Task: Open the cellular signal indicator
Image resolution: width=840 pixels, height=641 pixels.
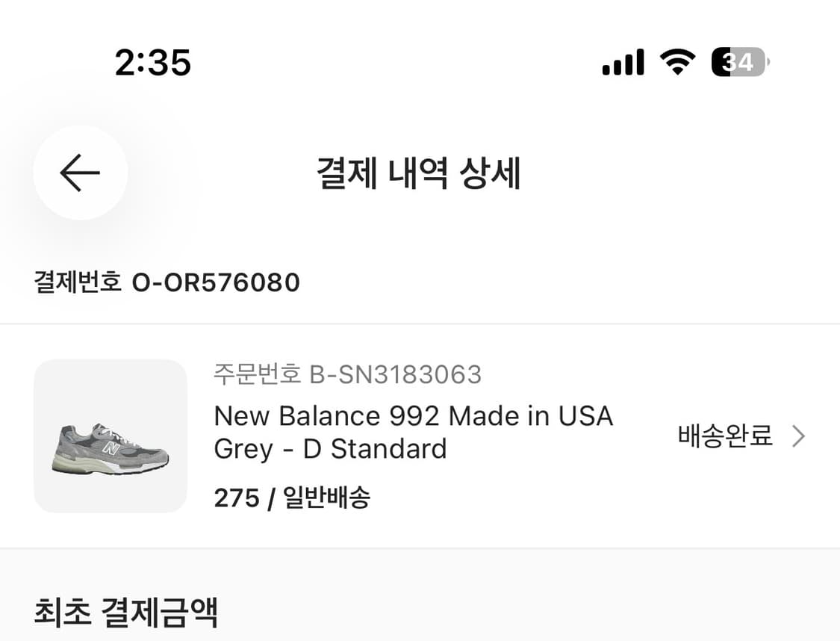Action: tap(624, 62)
